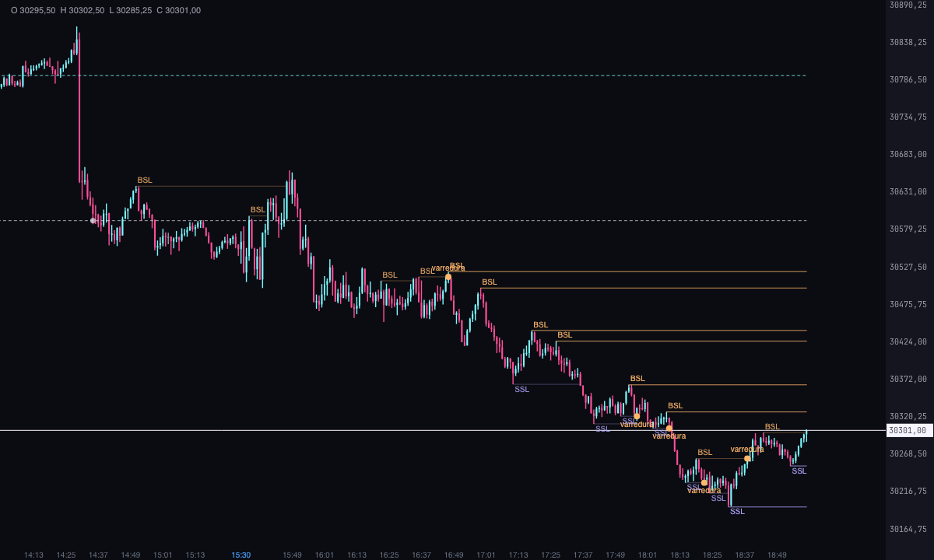Click time axis label 14:49
Viewport: 934px width, 560px height.
click(x=131, y=555)
